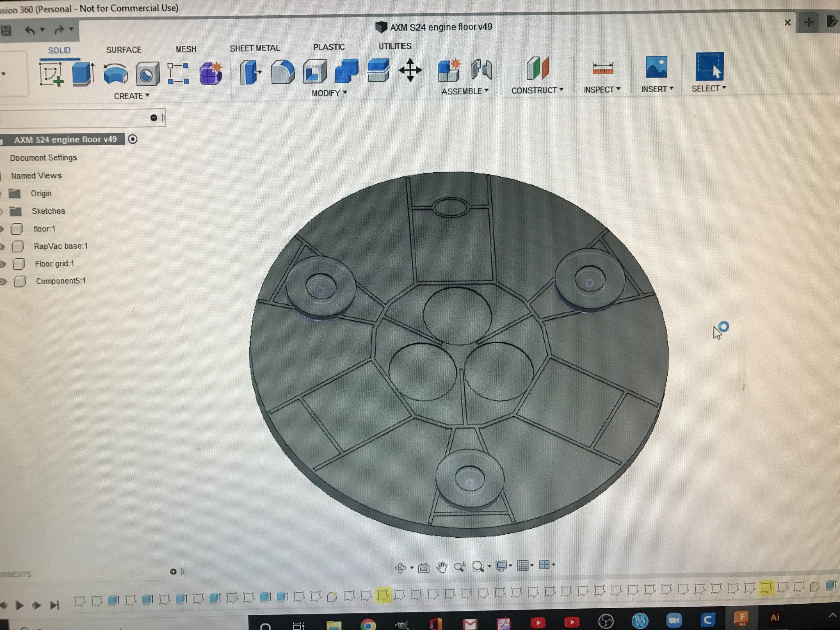Select the Fillet tool in Modify
Viewport: 840px width, 630px height.
point(283,72)
